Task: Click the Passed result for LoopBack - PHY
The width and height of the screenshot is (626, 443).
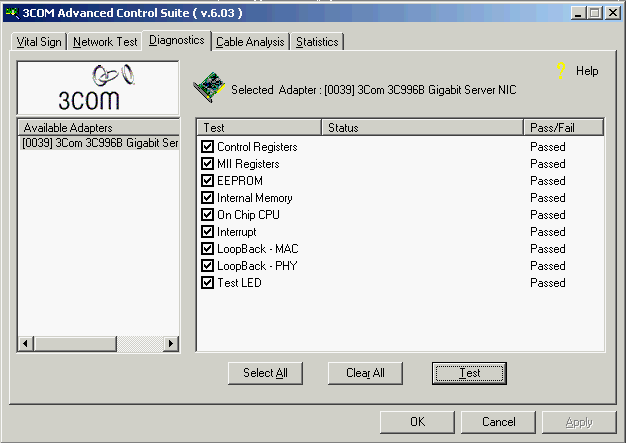Action: tap(547, 266)
